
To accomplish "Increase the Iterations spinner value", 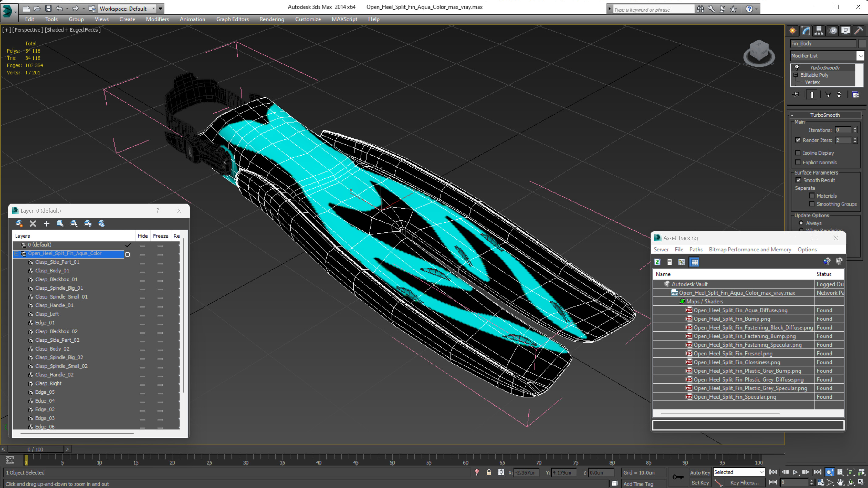I will (x=855, y=128).
